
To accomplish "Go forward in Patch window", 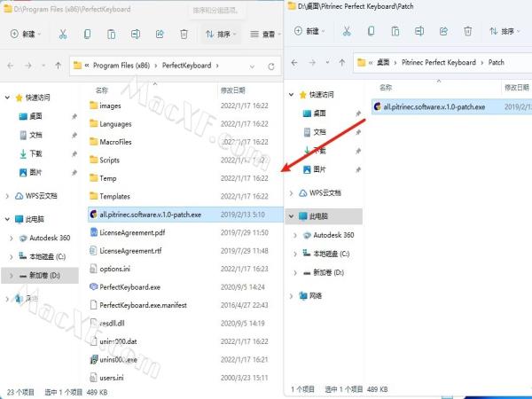I will (x=312, y=62).
